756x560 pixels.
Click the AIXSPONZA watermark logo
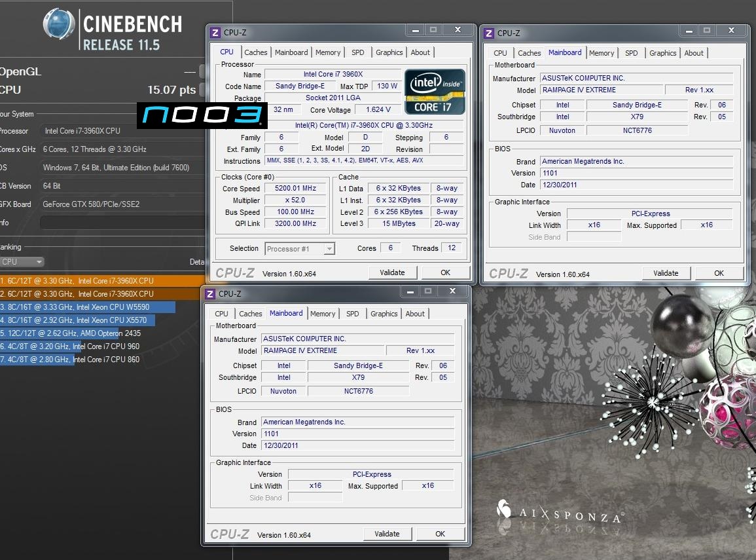559,511
